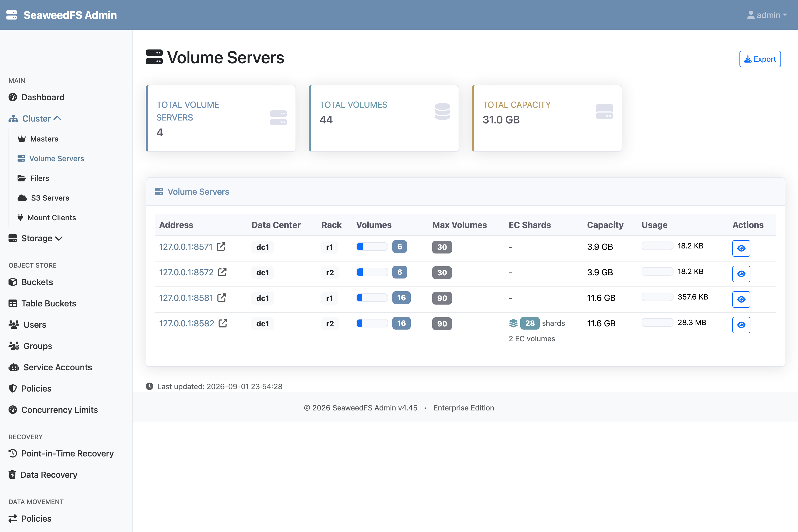Open server address 127.0.0.1:8572
The height and width of the screenshot is (532, 798).
pyautogui.click(x=186, y=272)
